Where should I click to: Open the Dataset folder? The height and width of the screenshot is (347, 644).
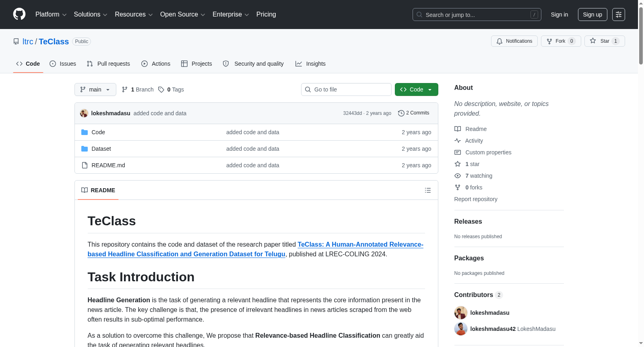click(101, 149)
